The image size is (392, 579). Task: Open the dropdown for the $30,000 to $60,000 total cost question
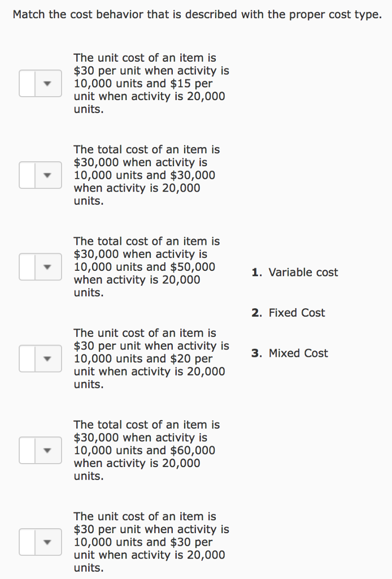[x=40, y=450]
